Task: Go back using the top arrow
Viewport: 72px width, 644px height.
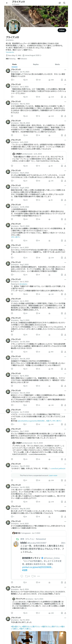Action: (x=7, y=3)
